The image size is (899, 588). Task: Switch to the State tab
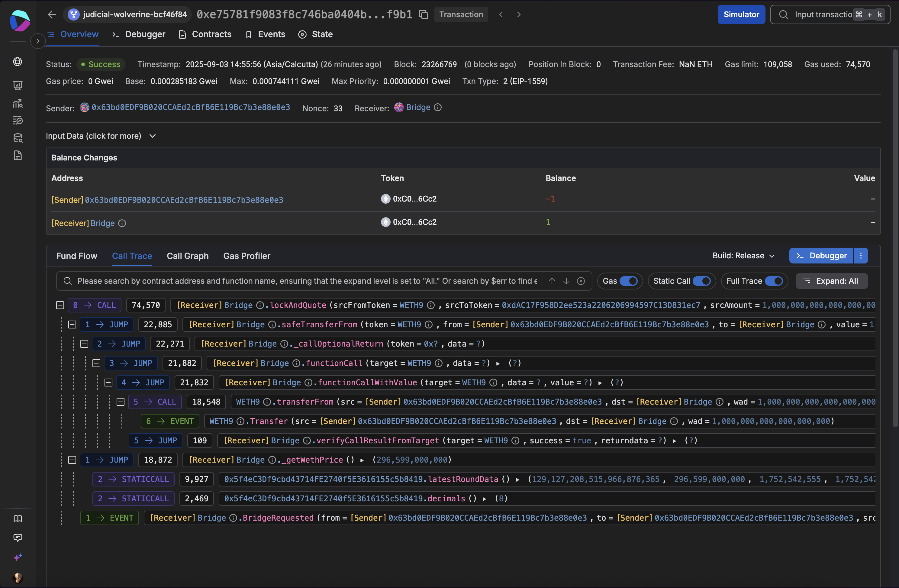pyautogui.click(x=316, y=34)
